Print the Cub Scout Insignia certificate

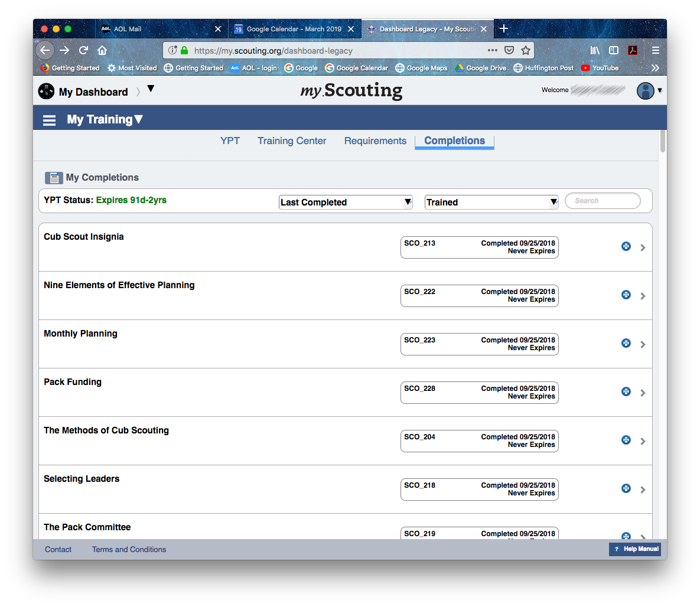[x=626, y=246]
